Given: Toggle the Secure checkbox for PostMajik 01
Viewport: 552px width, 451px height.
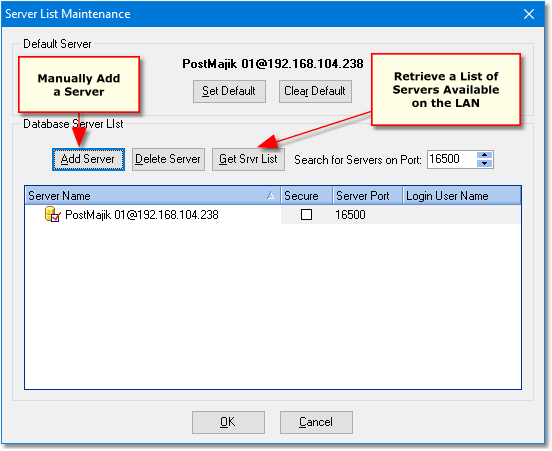Looking at the screenshot, I should [306, 214].
